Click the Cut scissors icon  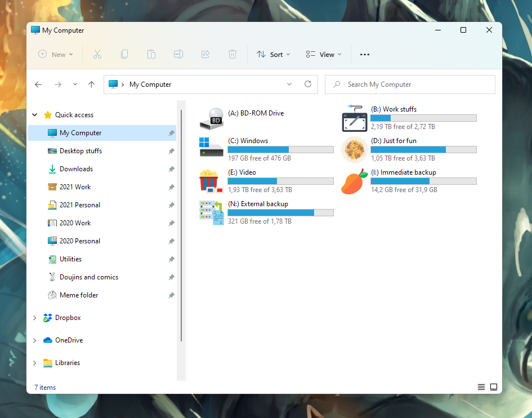[97, 54]
